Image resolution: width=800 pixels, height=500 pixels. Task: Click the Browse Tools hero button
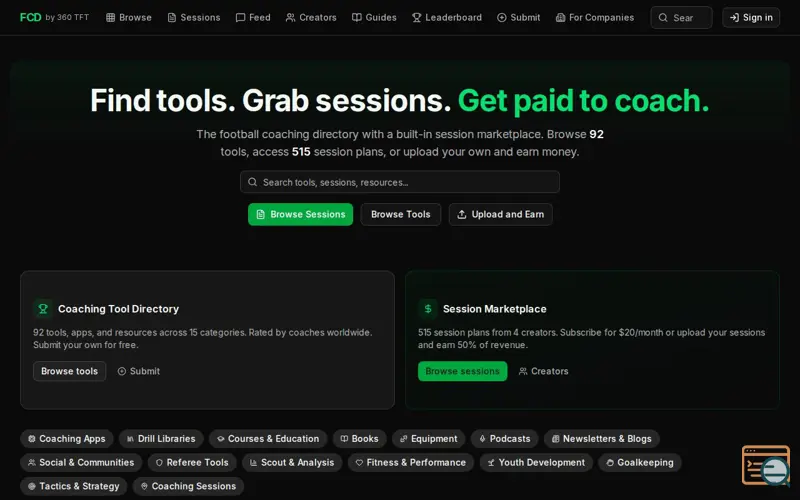(401, 214)
